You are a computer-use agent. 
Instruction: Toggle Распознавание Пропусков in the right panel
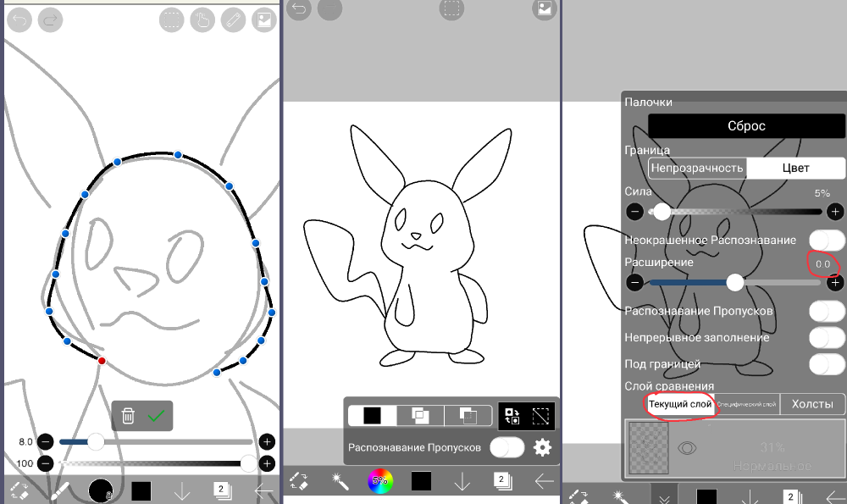[x=827, y=311]
